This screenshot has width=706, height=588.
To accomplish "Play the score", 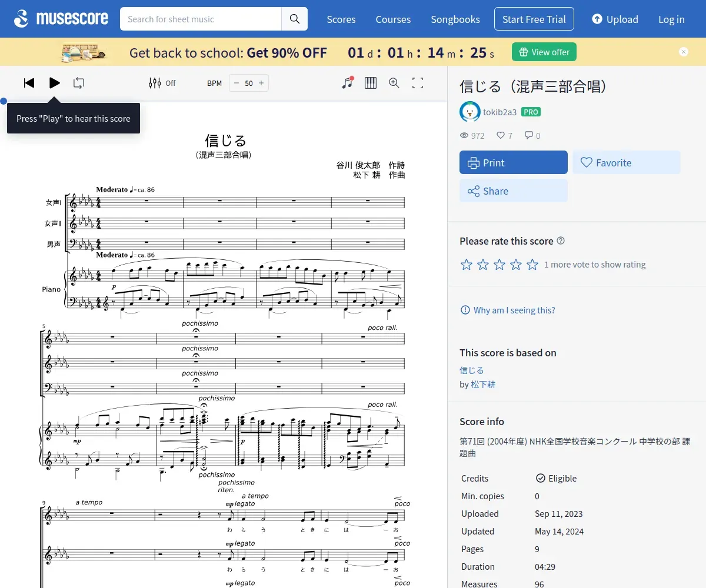I will point(54,83).
